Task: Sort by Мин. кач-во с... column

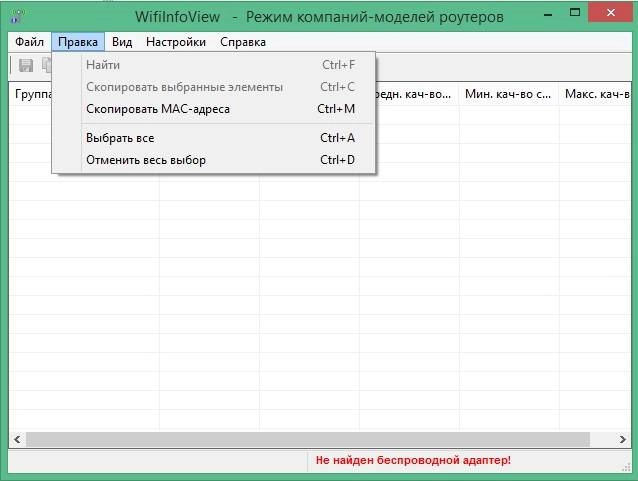Action: [x=509, y=94]
